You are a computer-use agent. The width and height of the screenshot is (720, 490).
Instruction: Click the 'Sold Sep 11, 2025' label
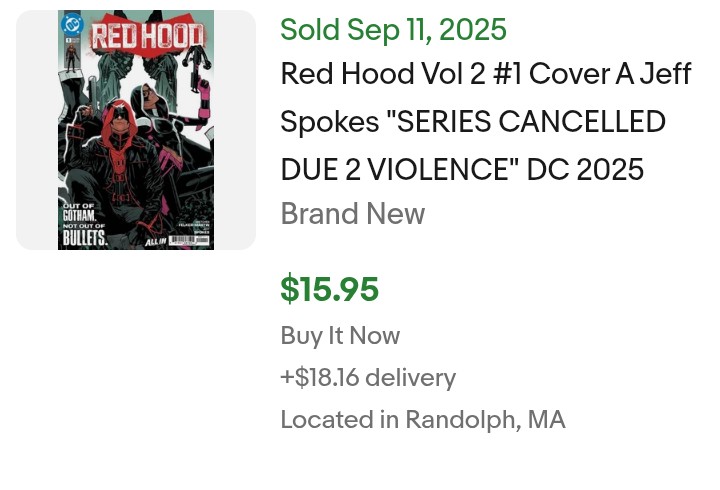(393, 30)
